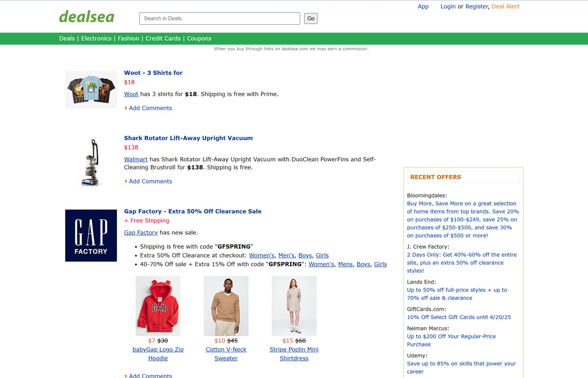588x378 pixels.
Task: Open Boys link in 40-70% Off sale line
Action: [x=363, y=265]
